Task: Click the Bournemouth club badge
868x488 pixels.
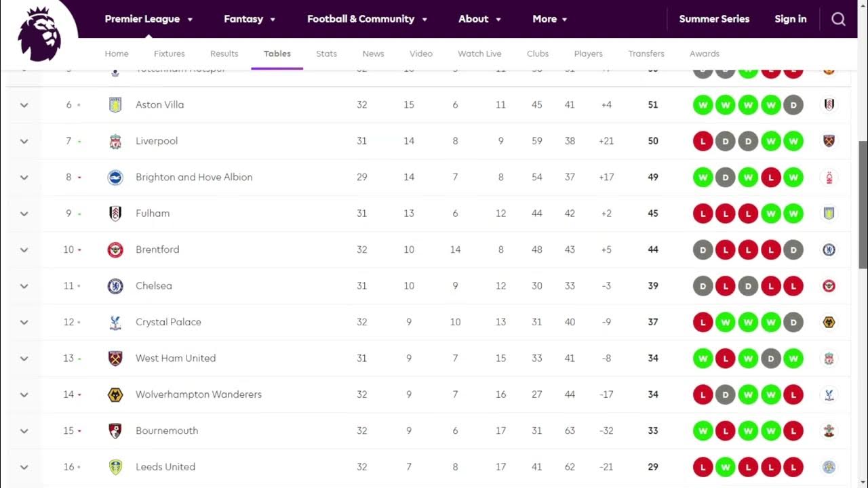Action: [x=115, y=430]
